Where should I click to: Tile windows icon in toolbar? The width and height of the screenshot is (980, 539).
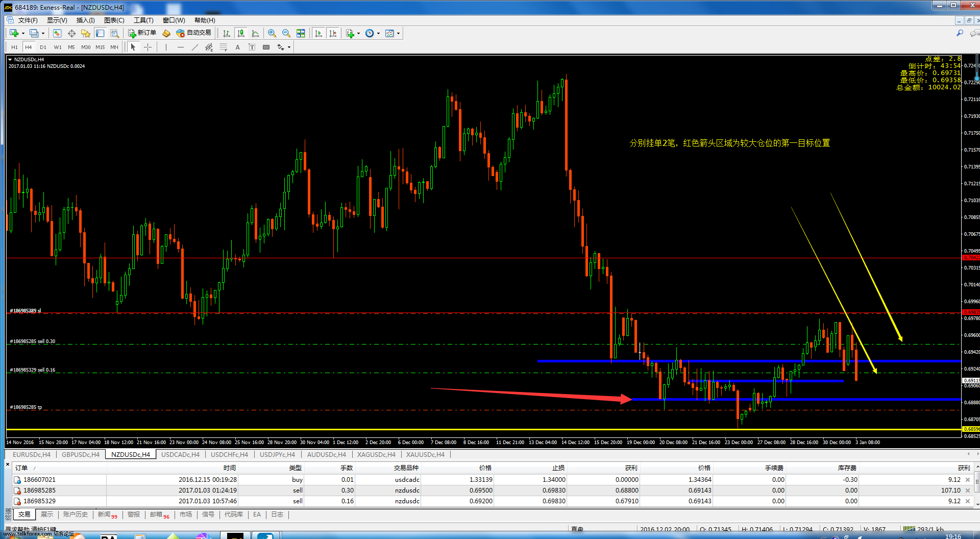[x=301, y=33]
